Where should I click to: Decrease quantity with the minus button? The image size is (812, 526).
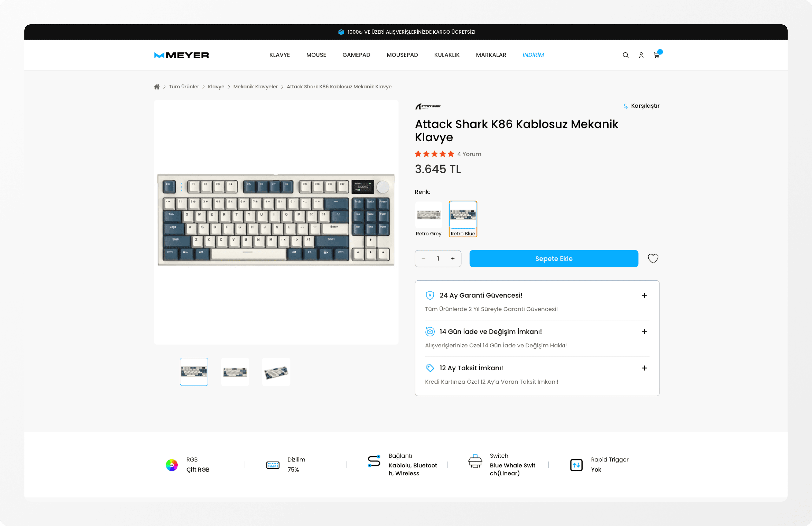[x=423, y=258]
